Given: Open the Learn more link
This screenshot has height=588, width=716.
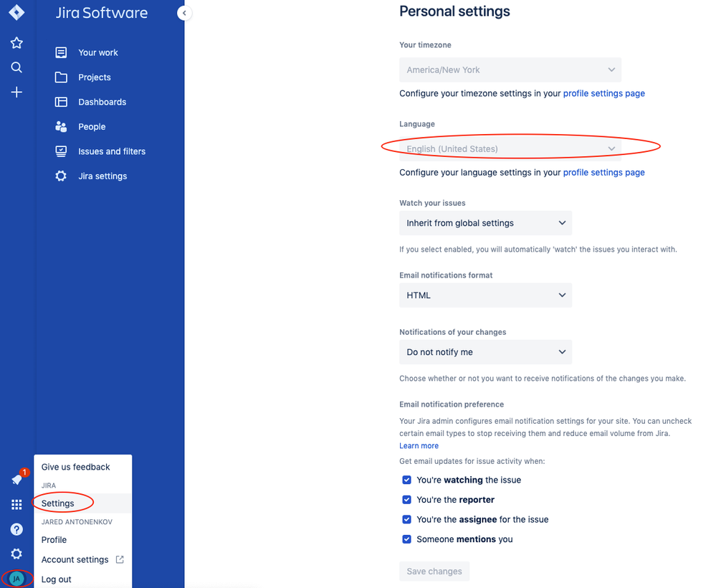Looking at the screenshot, I should (x=419, y=445).
